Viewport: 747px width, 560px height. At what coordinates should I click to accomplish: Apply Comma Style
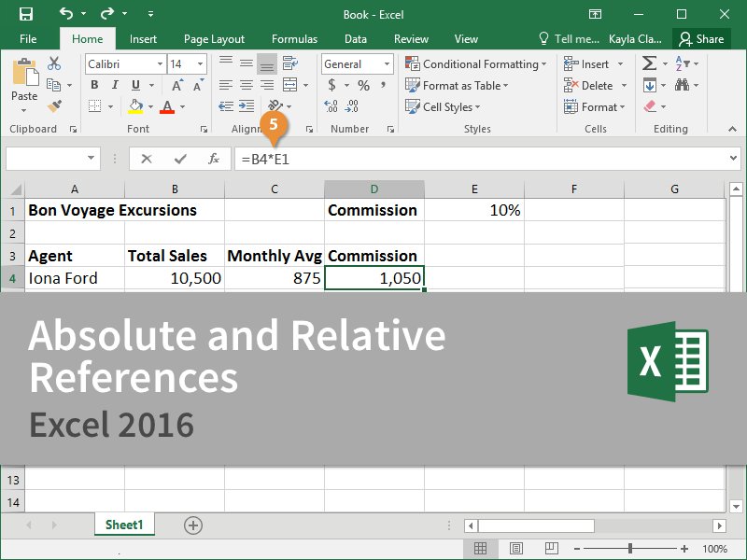coord(383,85)
